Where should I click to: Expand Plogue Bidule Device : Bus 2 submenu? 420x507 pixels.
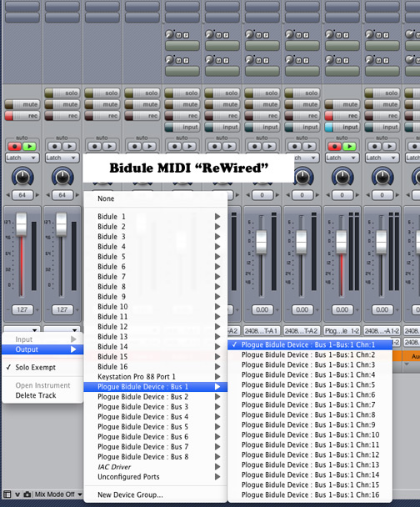pyautogui.click(x=155, y=397)
